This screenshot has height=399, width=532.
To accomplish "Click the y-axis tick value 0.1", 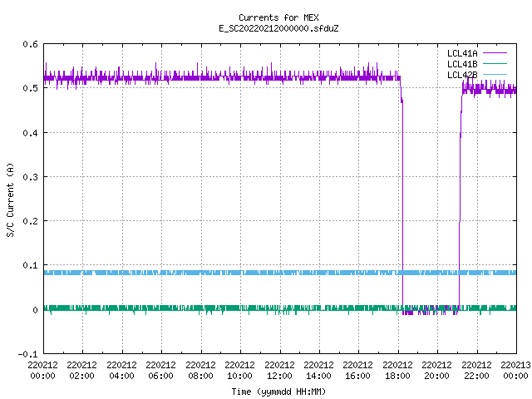I will click(x=30, y=265).
